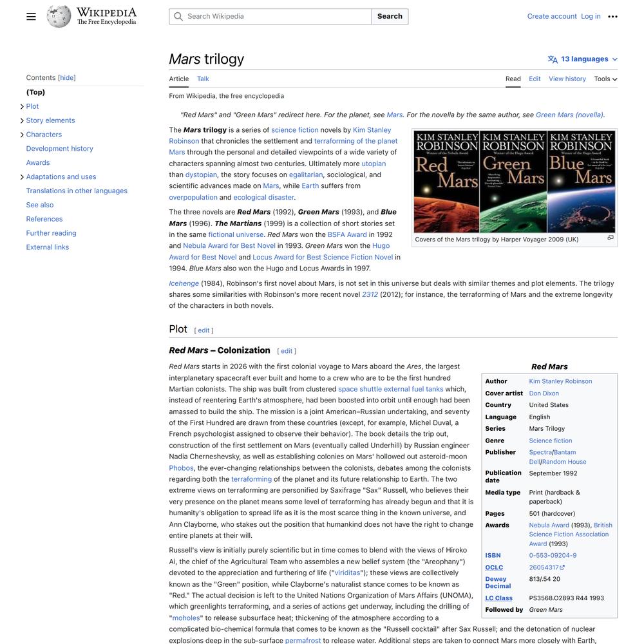Expand Story elements in contents

(22, 121)
